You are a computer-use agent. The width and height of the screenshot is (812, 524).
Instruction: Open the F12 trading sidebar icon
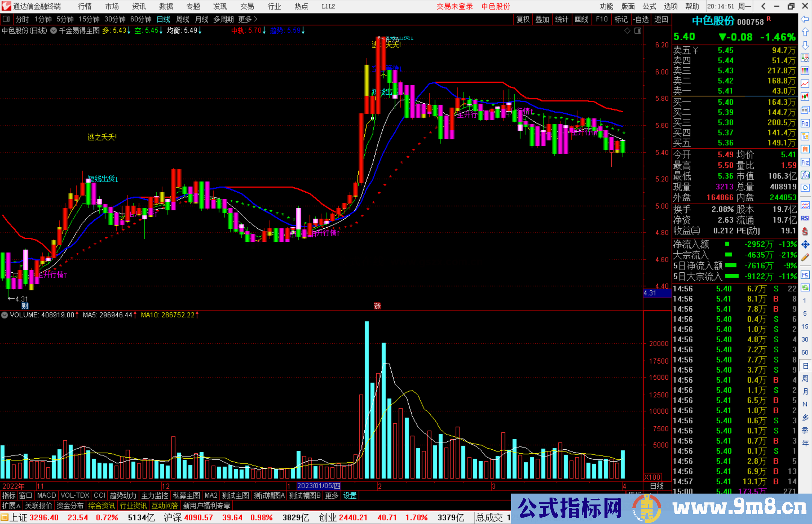[x=805, y=162]
